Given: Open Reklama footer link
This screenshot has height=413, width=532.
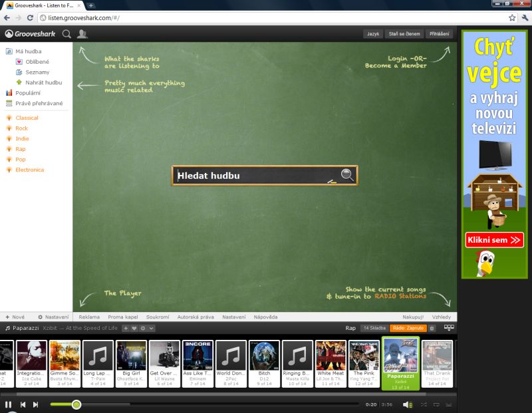Looking at the screenshot, I should (x=89, y=317).
